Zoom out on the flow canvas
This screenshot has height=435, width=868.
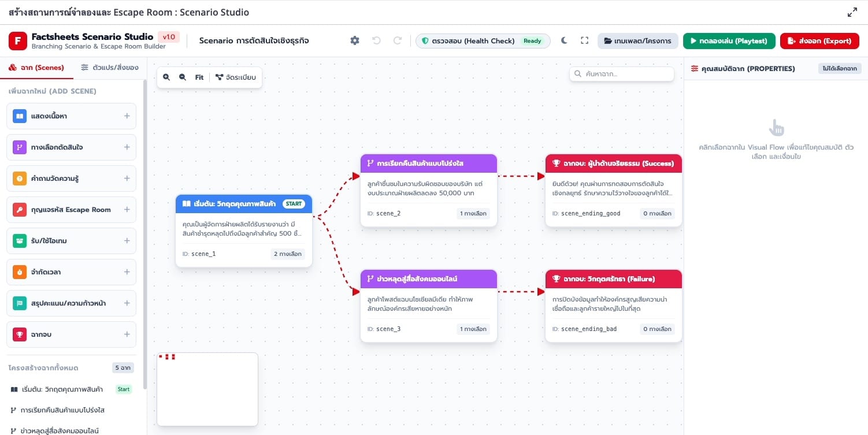click(183, 77)
